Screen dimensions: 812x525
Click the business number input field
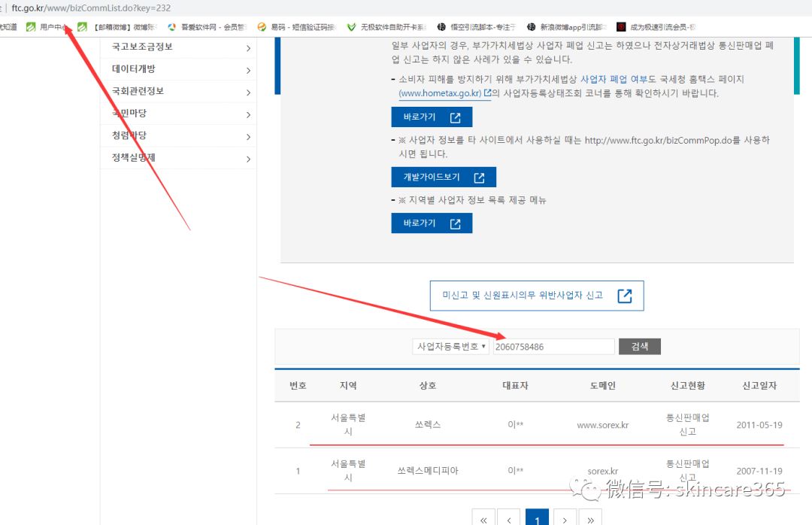click(554, 346)
